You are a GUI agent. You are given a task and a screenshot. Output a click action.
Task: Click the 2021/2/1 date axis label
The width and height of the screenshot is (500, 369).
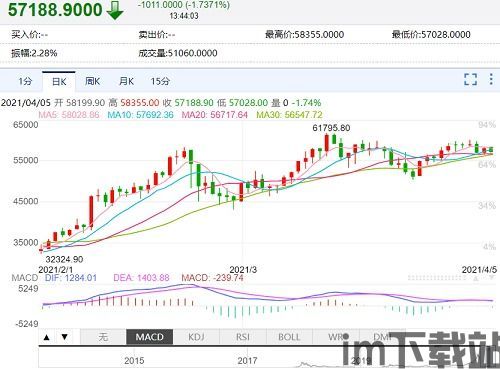(x=56, y=270)
